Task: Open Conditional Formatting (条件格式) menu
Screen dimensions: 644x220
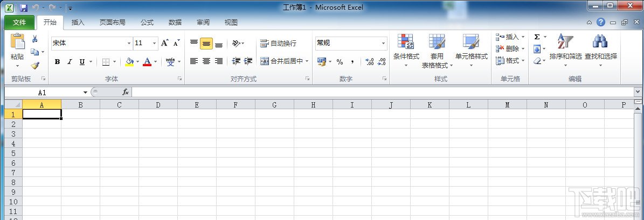Action: pos(406,51)
